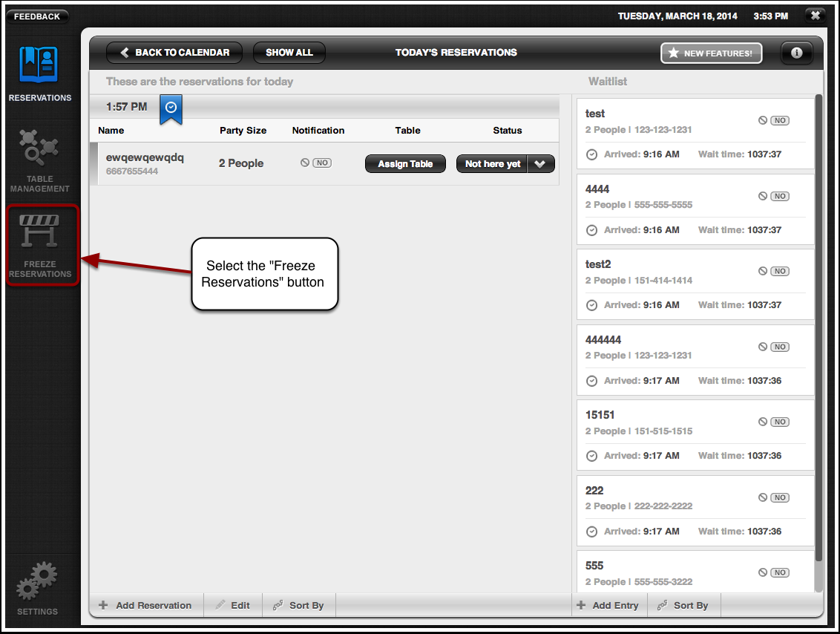Click the Show All button

coord(289,53)
